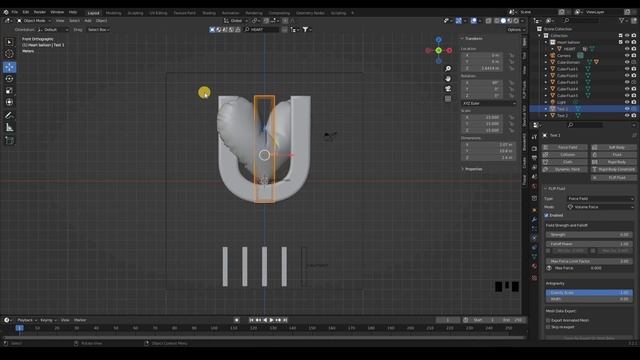640x360 pixels.
Task: Open the Modifiers wrench properties tab
Action: [534, 220]
